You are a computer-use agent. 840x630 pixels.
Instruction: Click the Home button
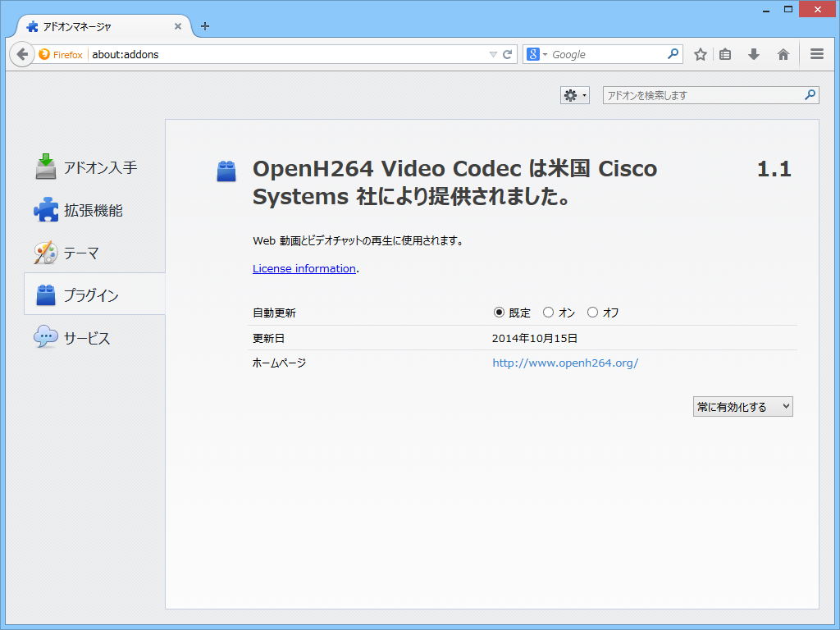click(x=783, y=53)
